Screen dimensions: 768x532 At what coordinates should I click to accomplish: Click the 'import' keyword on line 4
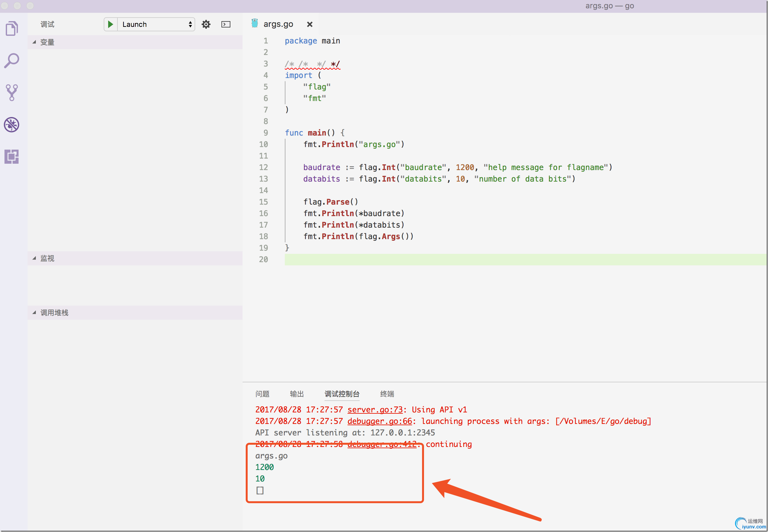point(299,75)
